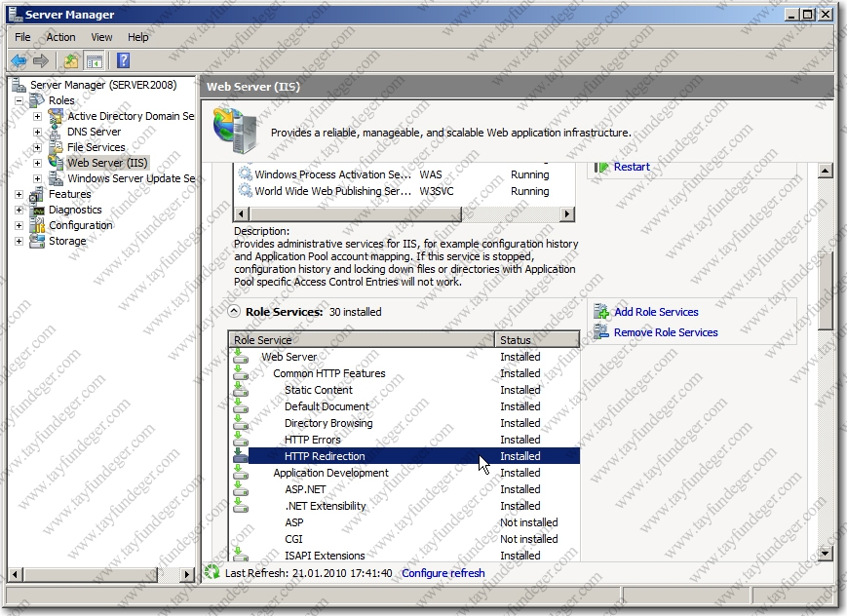
Task: Click the Up one level toolbar icon
Action: coord(71,60)
